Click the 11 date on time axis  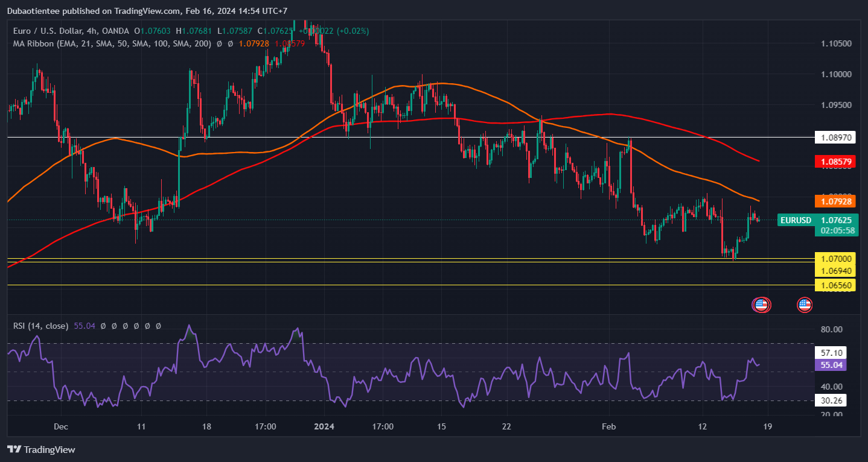pos(141,426)
